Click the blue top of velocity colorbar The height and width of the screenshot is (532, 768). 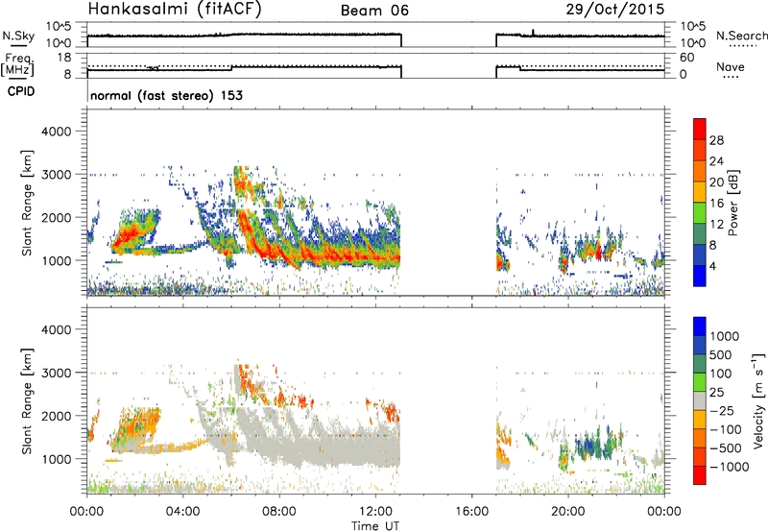pos(700,326)
